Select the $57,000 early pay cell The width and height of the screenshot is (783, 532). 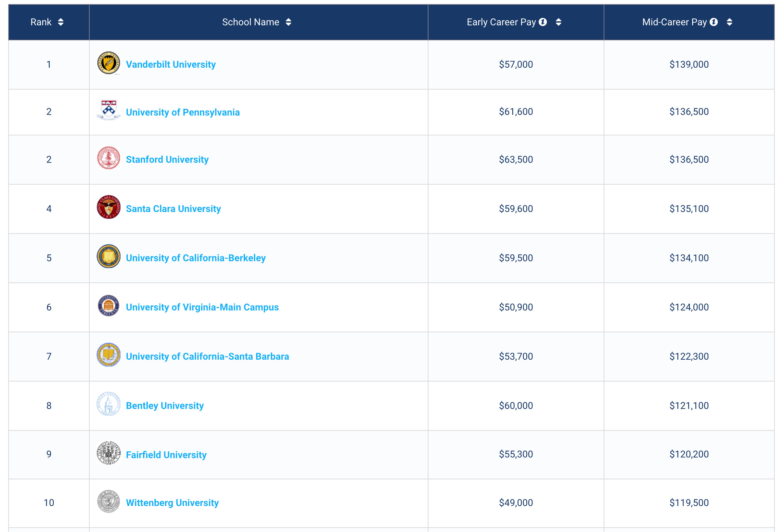click(516, 65)
